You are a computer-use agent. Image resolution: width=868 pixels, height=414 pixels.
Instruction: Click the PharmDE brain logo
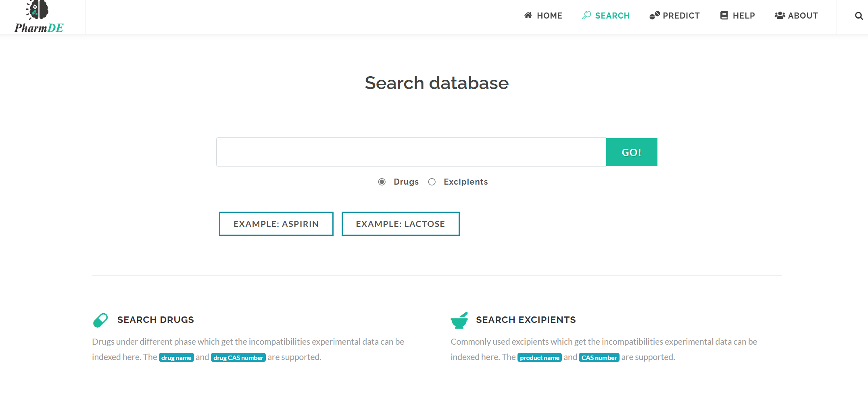tap(39, 17)
